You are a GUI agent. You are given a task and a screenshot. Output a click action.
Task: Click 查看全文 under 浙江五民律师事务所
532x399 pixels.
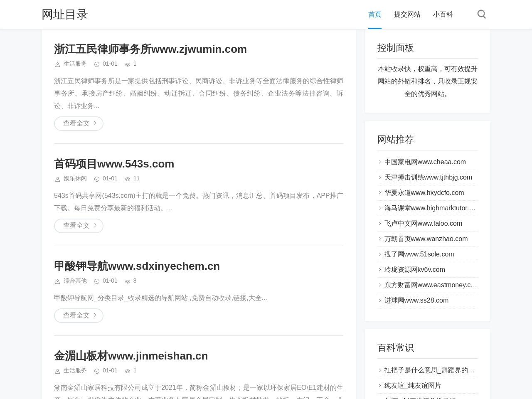pos(79,123)
